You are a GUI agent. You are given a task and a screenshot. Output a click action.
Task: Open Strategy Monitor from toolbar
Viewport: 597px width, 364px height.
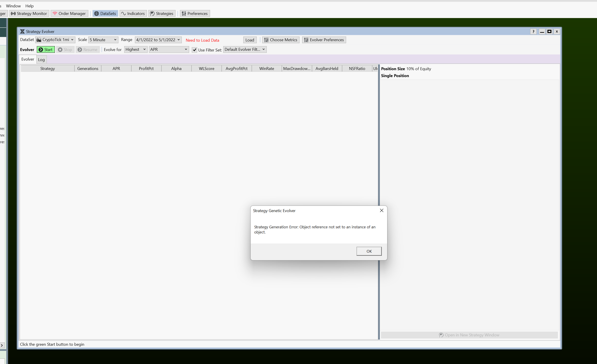pos(29,14)
